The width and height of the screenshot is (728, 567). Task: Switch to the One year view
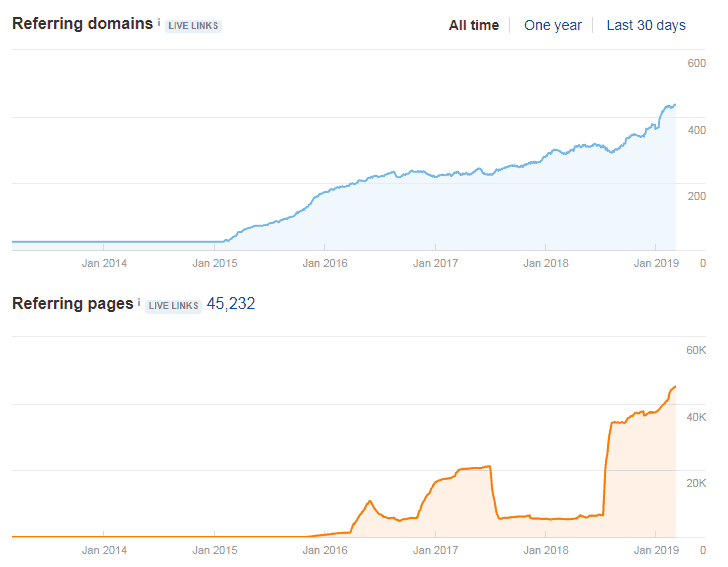[x=550, y=25]
